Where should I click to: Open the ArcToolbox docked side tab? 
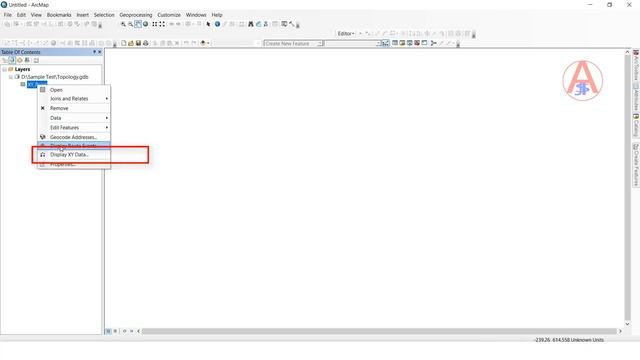[636, 65]
